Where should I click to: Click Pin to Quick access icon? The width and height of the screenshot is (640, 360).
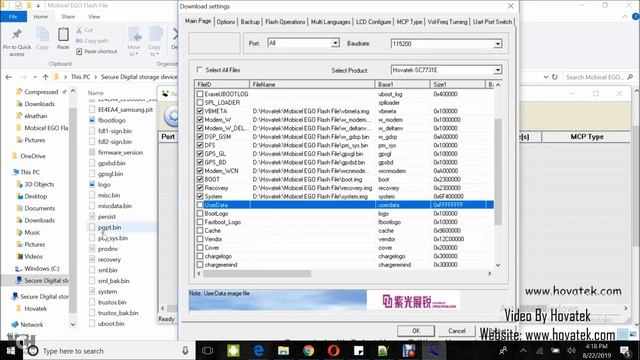pos(17,35)
